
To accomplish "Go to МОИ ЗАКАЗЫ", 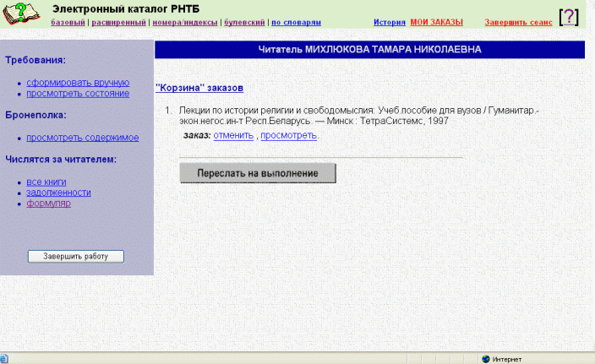I will point(436,22).
